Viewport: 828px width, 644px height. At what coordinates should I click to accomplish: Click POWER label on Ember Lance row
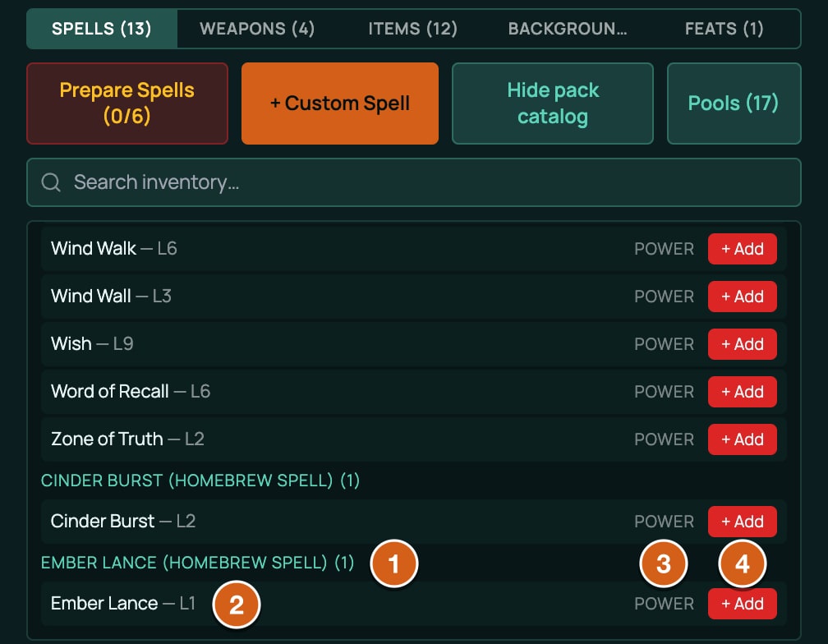pos(665,604)
